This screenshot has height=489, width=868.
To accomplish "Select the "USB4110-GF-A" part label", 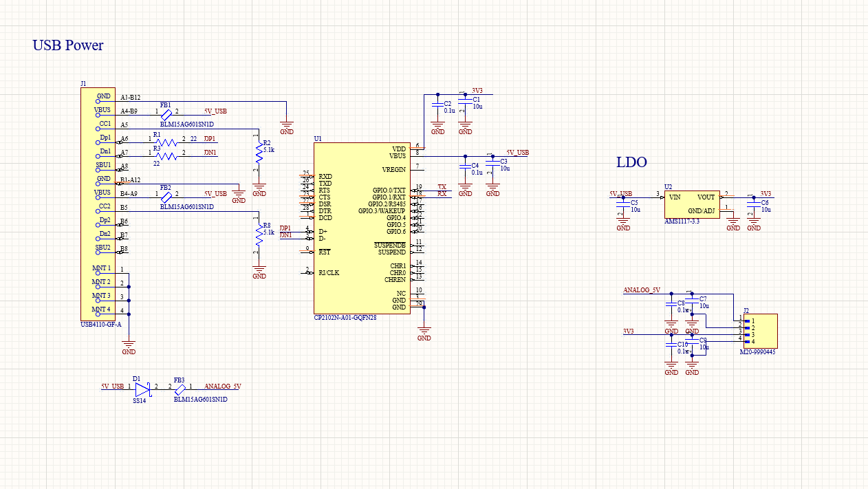I will [101, 325].
